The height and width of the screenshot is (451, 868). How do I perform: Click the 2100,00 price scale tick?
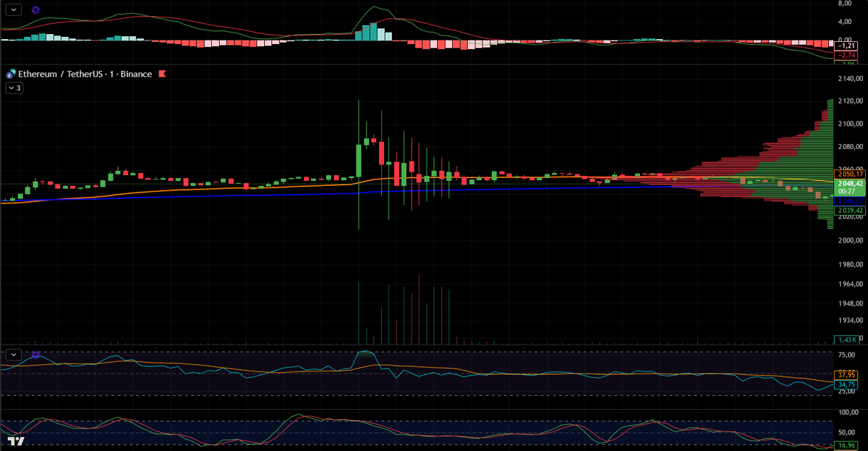tap(849, 124)
